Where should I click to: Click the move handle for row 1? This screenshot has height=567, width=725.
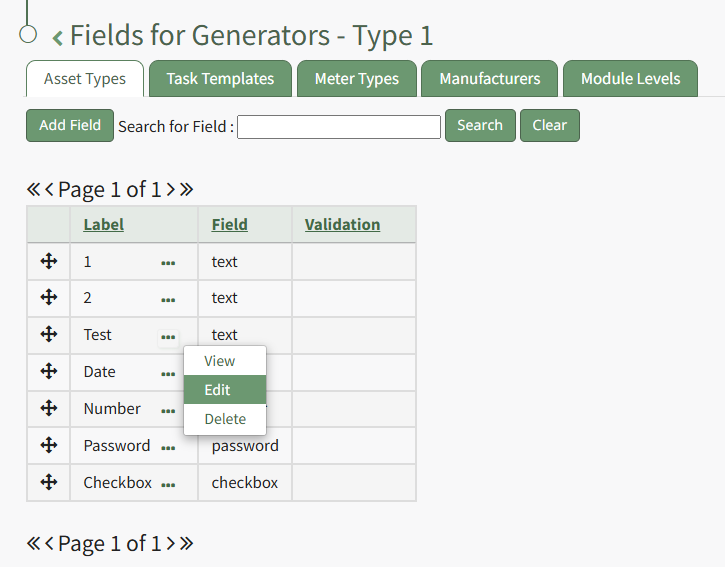(x=48, y=261)
